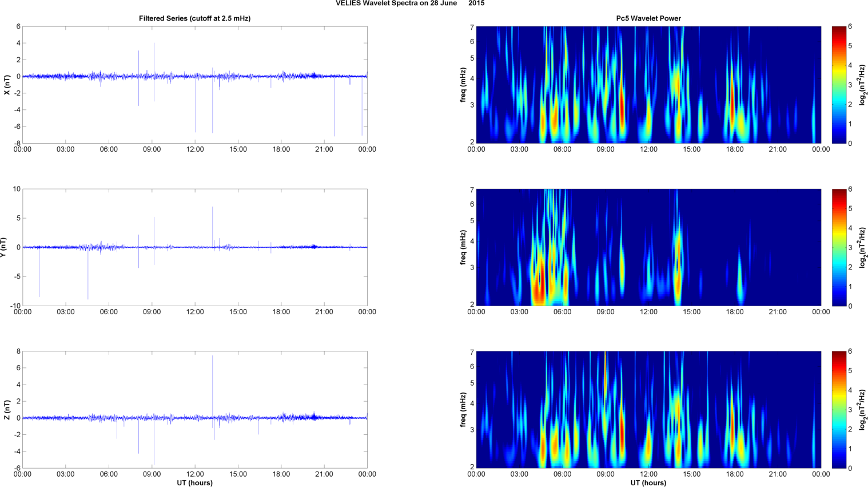Click the '15:00' tick under the middle wavelet plot
The image size is (868, 487).
(692, 312)
